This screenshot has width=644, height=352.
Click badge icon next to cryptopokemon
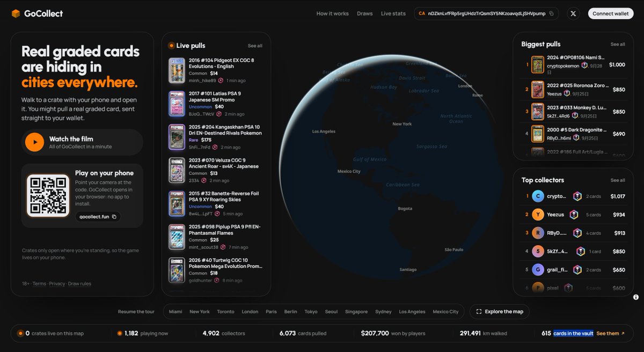coord(584,66)
